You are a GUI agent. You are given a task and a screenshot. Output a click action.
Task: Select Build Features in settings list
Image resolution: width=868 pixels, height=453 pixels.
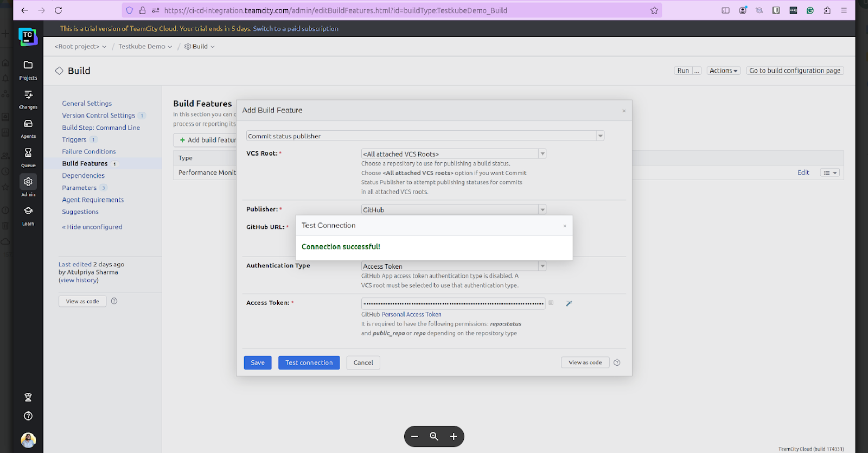(x=85, y=163)
